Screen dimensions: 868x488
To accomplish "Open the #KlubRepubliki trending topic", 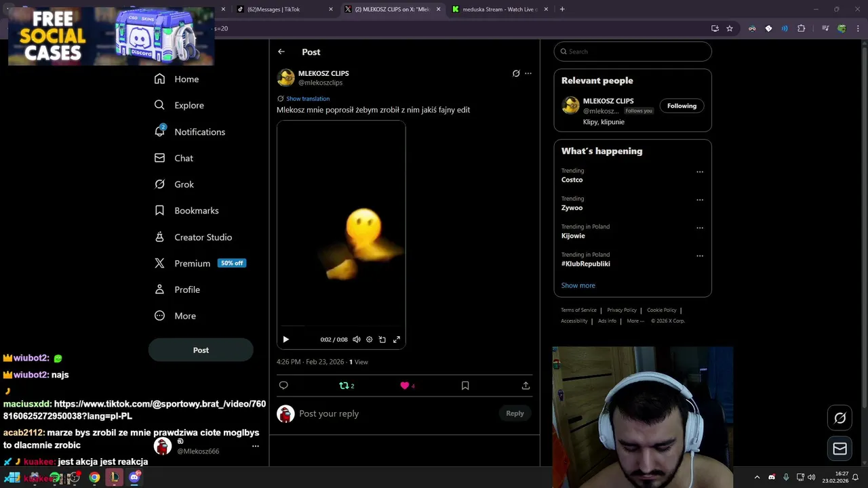I will (586, 264).
